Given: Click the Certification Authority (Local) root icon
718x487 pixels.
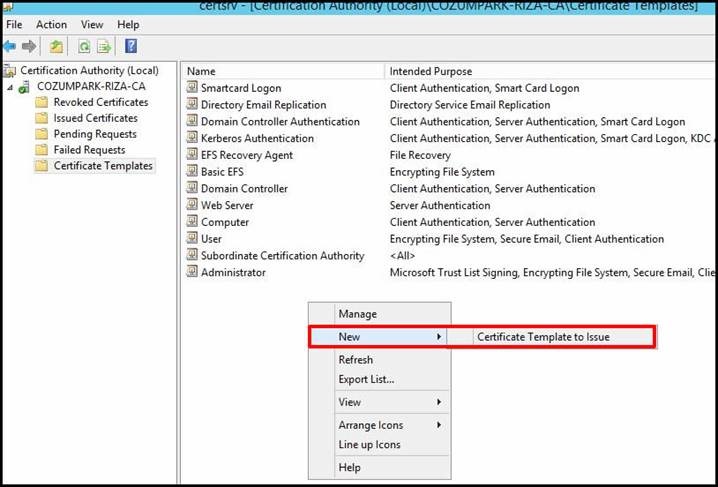Looking at the screenshot, I should coord(9,71).
